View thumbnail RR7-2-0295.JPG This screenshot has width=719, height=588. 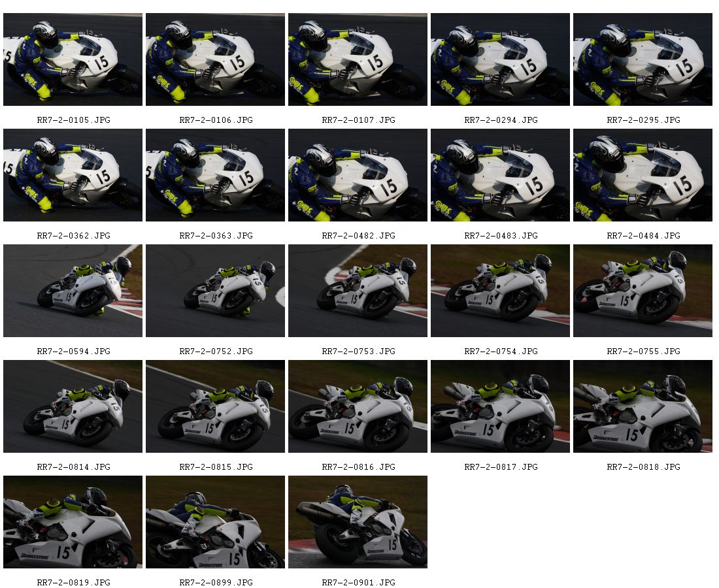(x=643, y=59)
